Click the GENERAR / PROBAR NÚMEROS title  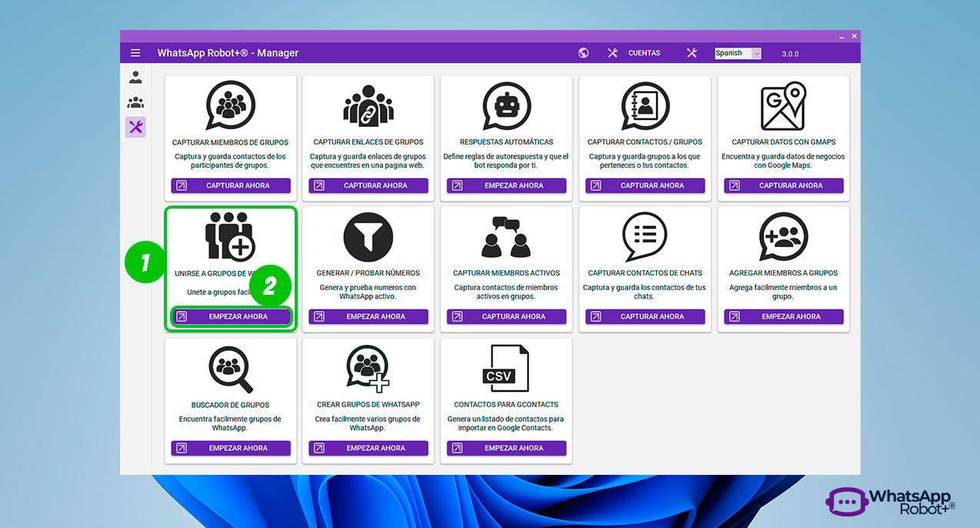point(368,273)
